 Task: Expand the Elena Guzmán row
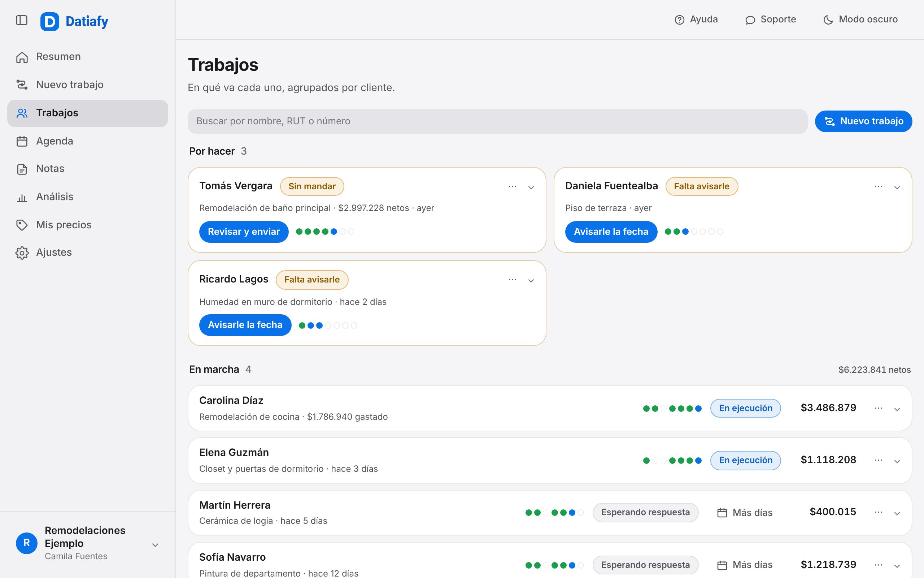[897, 461]
